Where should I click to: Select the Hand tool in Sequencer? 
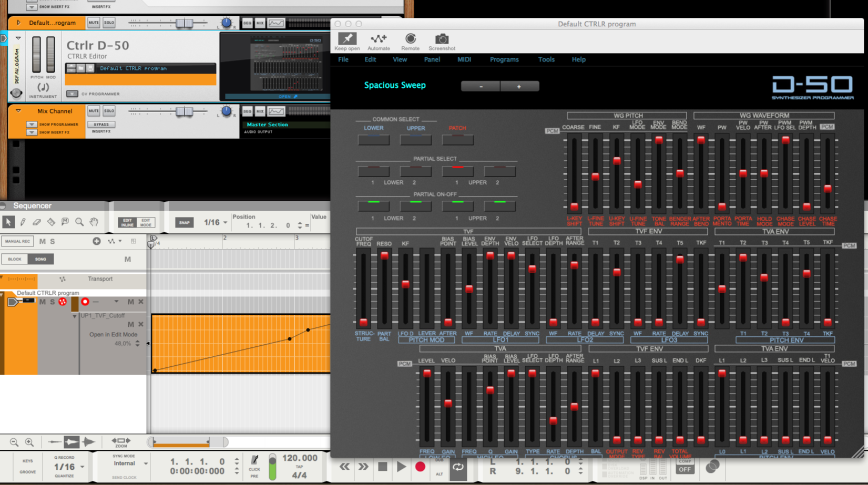click(94, 222)
